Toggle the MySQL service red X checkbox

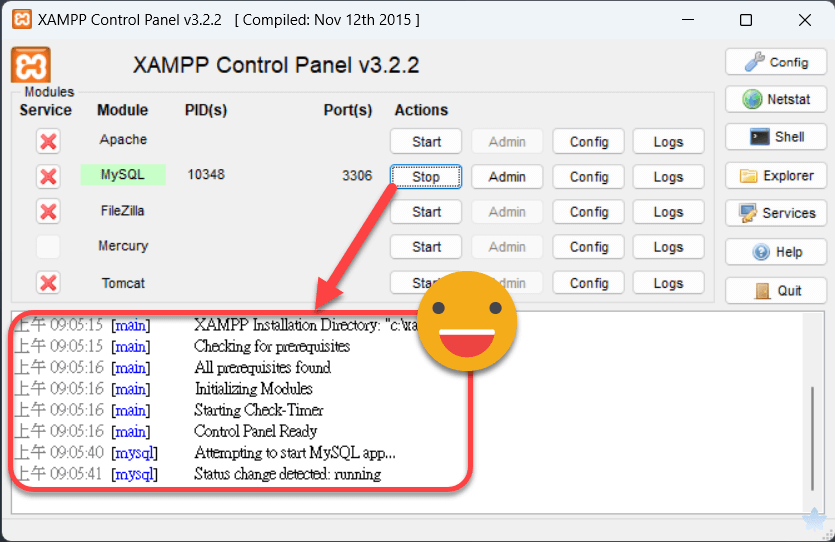click(48, 176)
